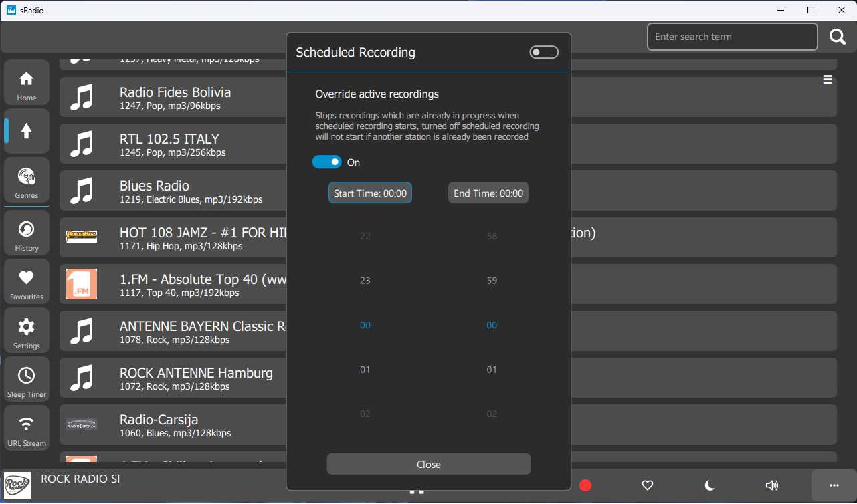Select hour 23 in time picker
The image size is (857, 504).
[365, 281]
